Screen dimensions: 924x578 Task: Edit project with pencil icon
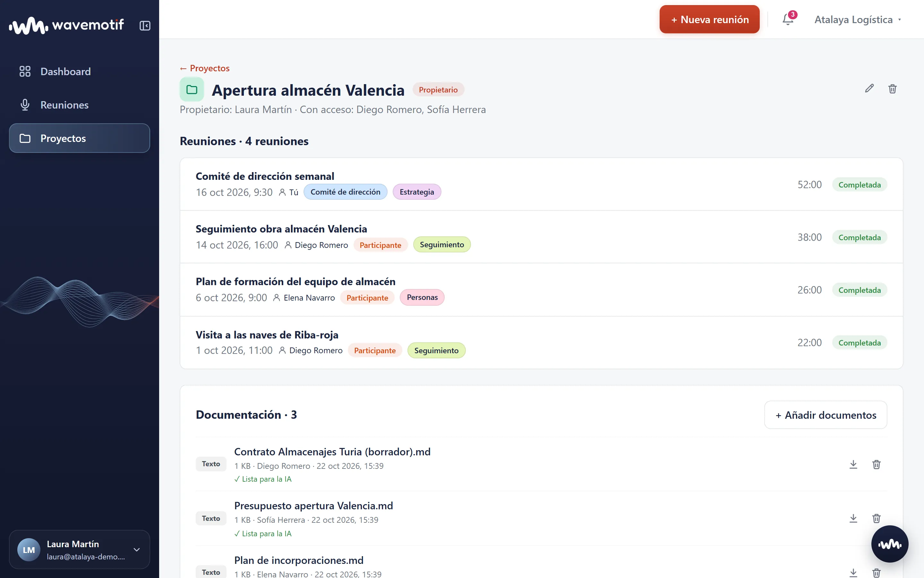(869, 89)
